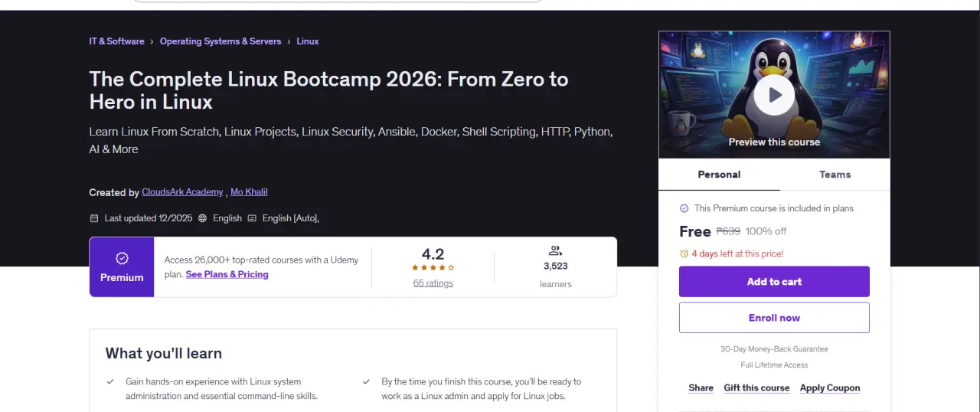Screen dimensions: 980x412
Task: Open See Plans & Pricing link
Action: click(227, 274)
